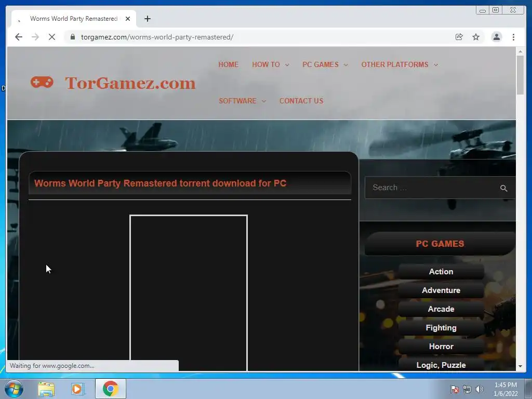Open the CONTACT US page

pyautogui.click(x=301, y=101)
